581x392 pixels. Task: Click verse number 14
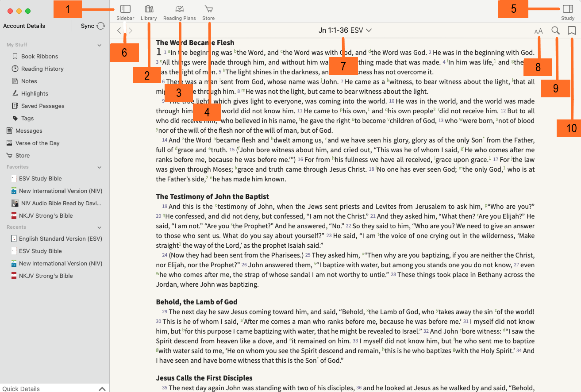pyautogui.click(x=165, y=140)
